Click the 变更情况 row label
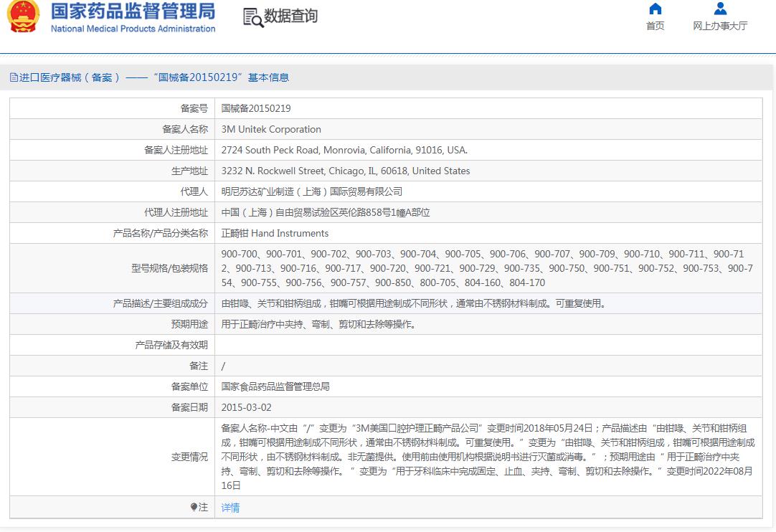776x532 pixels. point(189,457)
